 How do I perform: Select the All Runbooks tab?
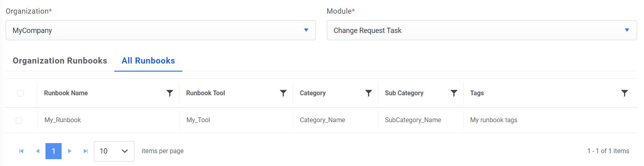148,61
